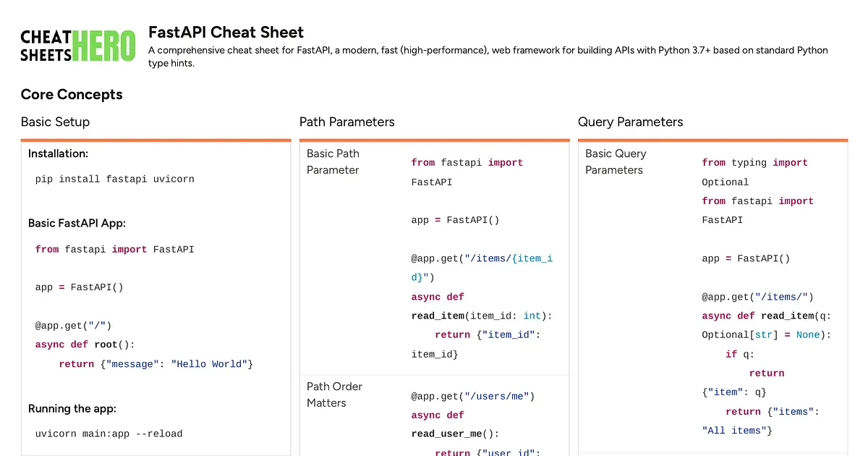This screenshot has height=456, width=868.
Task: Select the Basic Query Parameters label
Action: point(616,161)
